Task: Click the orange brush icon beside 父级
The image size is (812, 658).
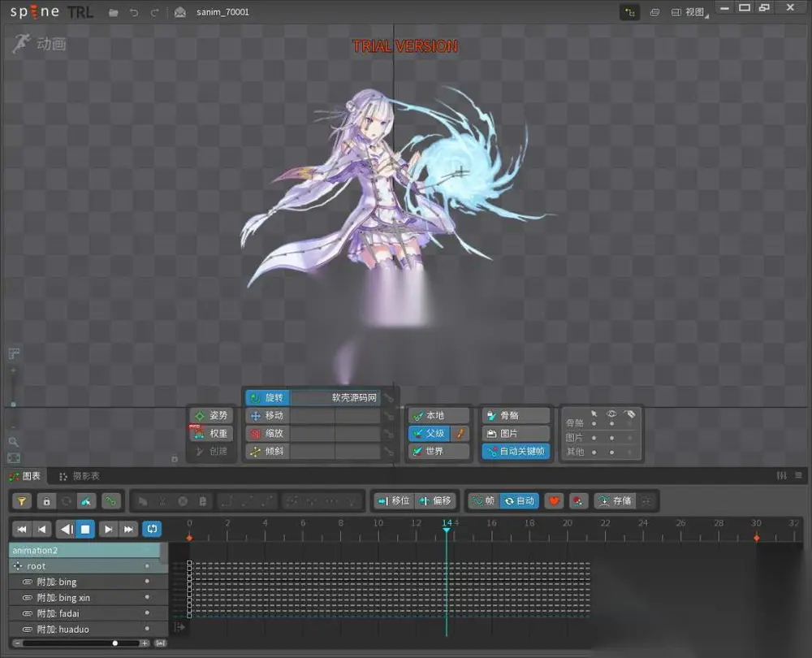Action: [x=460, y=433]
